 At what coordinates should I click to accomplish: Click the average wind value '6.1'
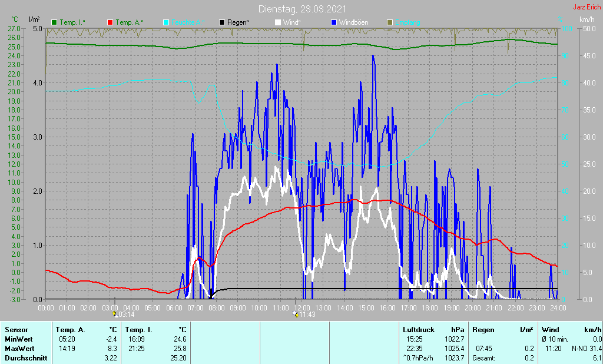click(597, 358)
